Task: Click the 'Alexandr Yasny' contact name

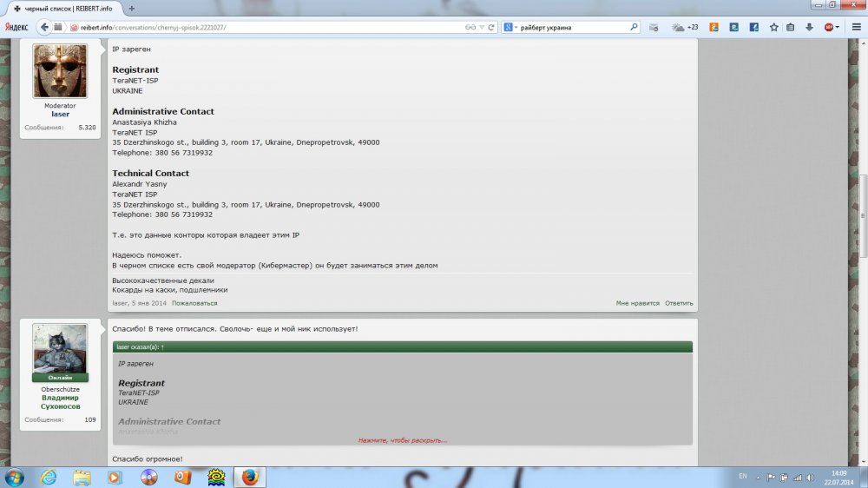Action: pyautogui.click(x=140, y=184)
